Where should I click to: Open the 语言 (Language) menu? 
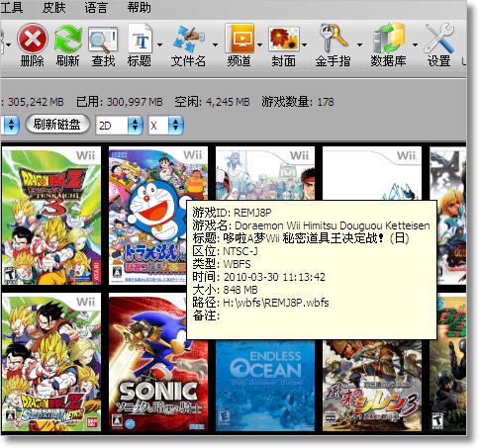coord(96,7)
